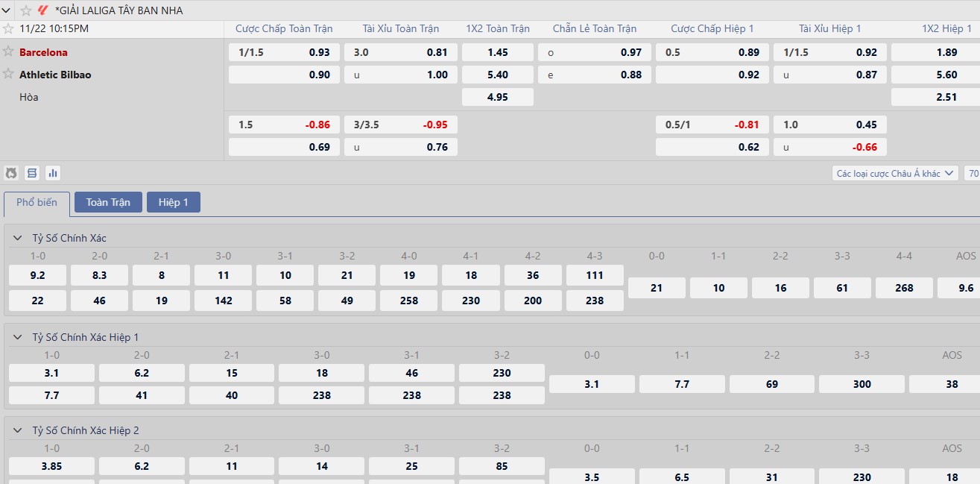Click the LaLiga league logo icon
980x484 pixels.
[x=43, y=10]
